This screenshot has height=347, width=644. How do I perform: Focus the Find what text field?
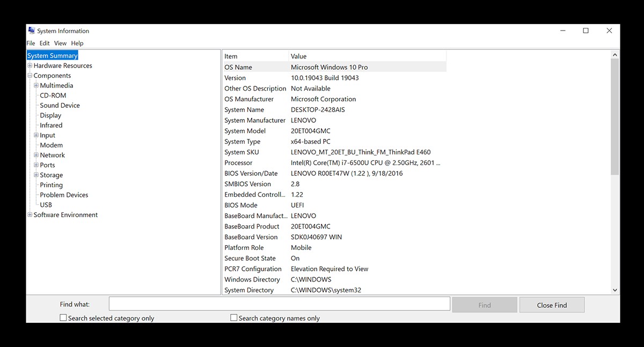pyautogui.click(x=279, y=304)
